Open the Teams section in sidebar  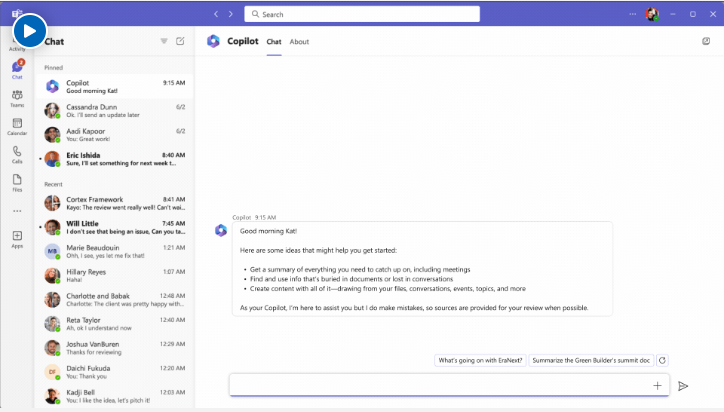pos(17,97)
